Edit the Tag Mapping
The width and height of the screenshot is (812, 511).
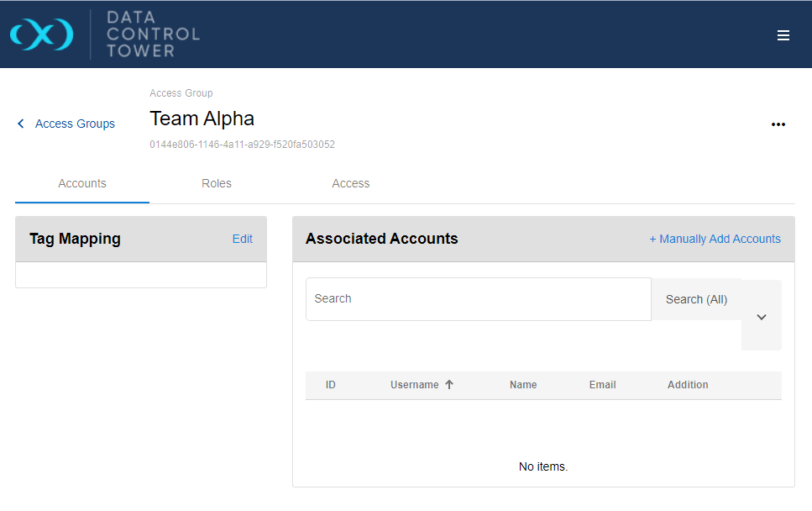242,239
